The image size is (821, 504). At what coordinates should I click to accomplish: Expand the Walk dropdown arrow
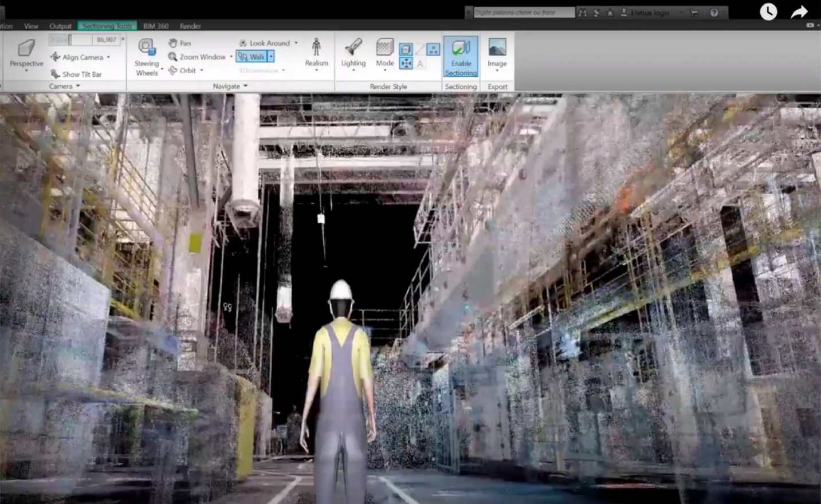(x=271, y=57)
